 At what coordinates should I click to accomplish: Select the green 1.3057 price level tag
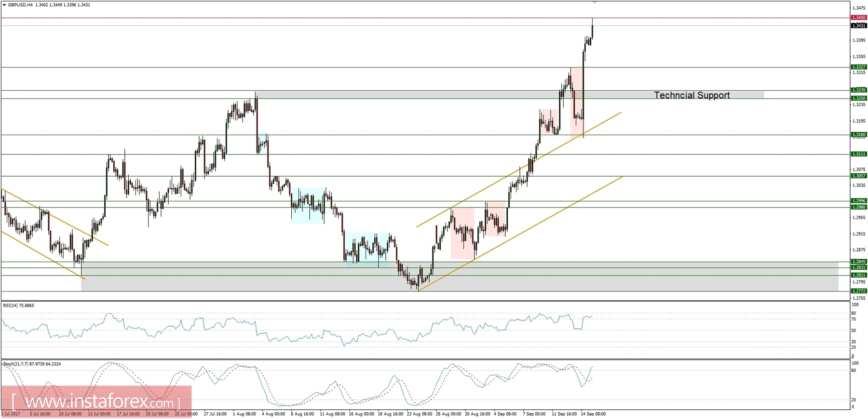pyautogui.click(x=859, y=176)
